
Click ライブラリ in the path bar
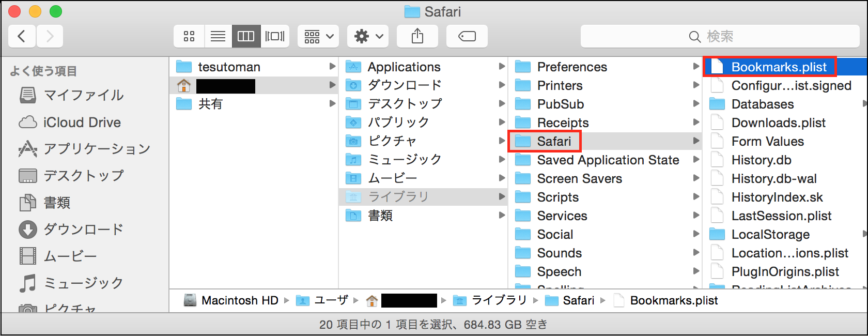pos(489,300)
